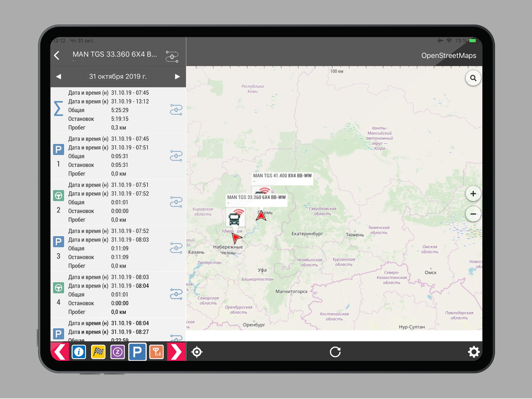Tap Казань city label on the map
The height and width of the screenshot is (399, 532).
pos(196,252)
